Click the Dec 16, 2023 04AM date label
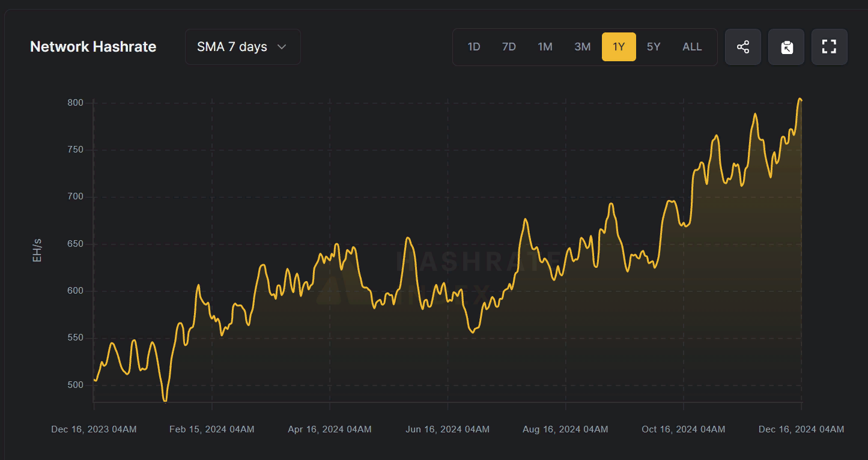The width and height of the screenshot is (868, 460). point(94,429)
